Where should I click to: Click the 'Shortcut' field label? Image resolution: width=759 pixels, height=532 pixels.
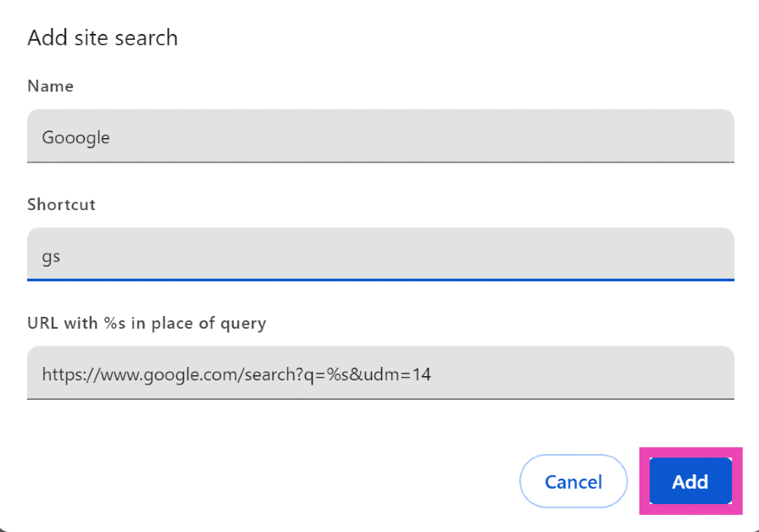(61, 205)
